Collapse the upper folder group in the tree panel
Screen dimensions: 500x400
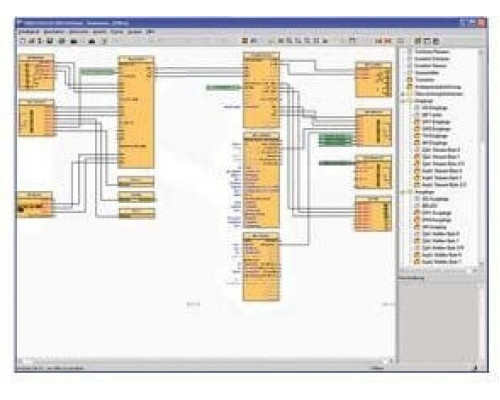tap(403, 101)
